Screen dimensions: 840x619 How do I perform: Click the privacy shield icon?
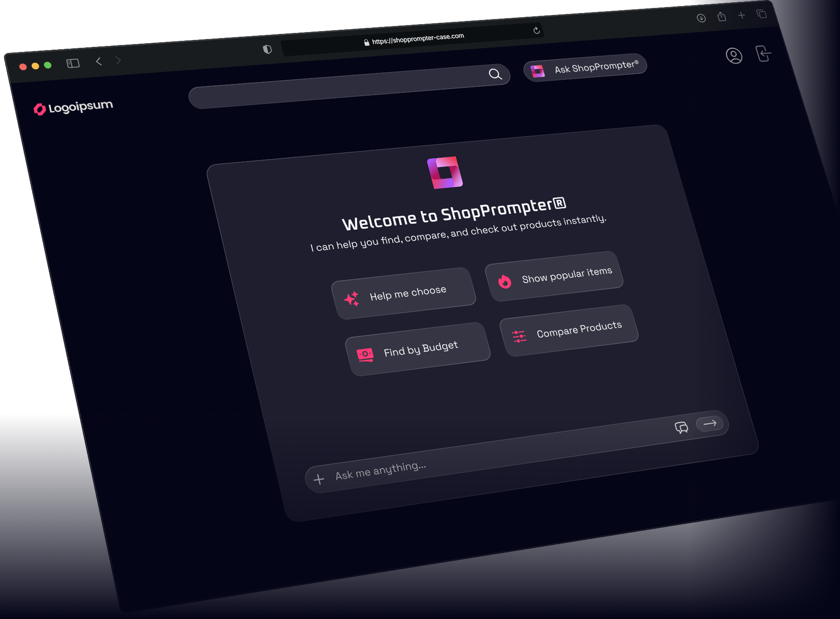(x=267, y=50)
